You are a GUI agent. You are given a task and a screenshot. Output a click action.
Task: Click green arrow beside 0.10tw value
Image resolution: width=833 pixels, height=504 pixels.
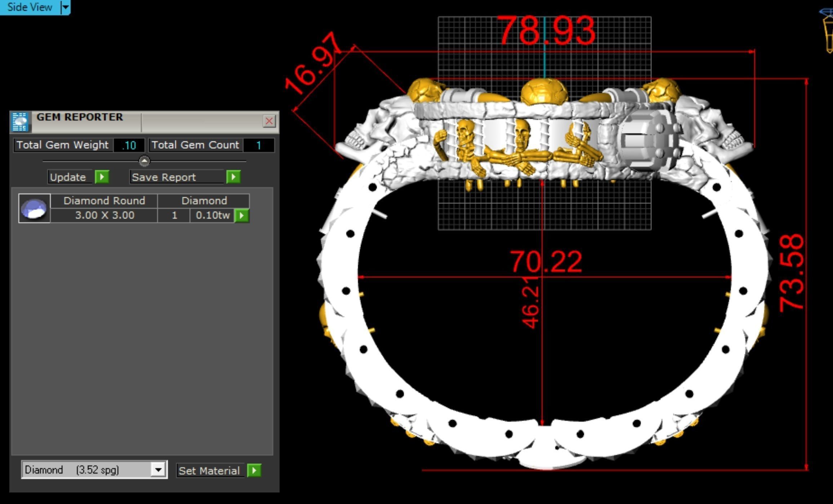click(242, 215)
